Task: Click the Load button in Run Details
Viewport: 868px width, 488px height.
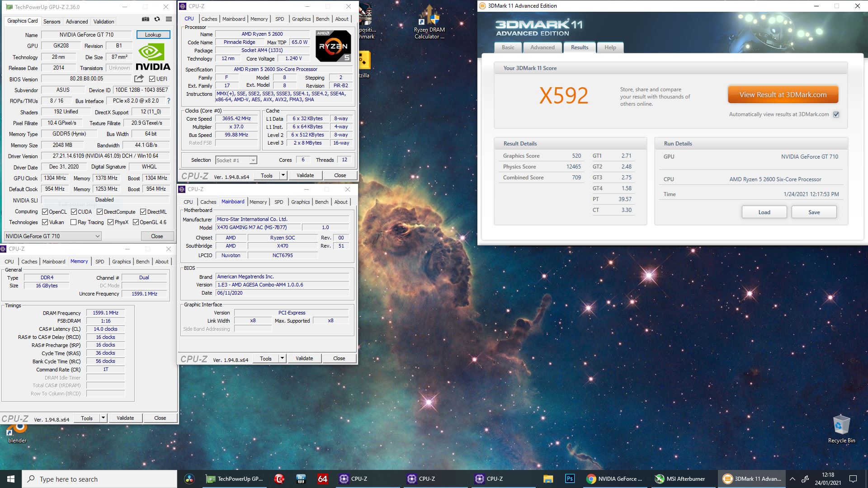Action: [x=764, y=212]
